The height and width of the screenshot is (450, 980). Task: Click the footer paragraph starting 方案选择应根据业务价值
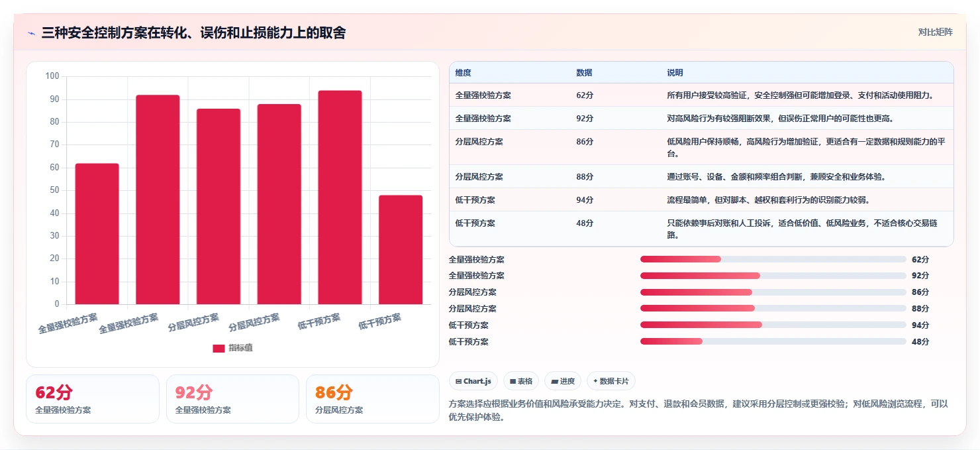[699, 410]
